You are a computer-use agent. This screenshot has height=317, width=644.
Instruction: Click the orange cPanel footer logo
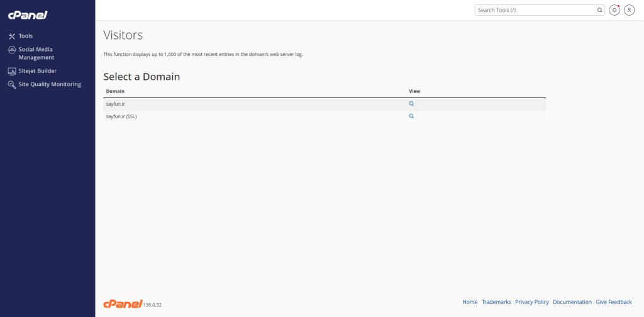[x=123, y=304]
